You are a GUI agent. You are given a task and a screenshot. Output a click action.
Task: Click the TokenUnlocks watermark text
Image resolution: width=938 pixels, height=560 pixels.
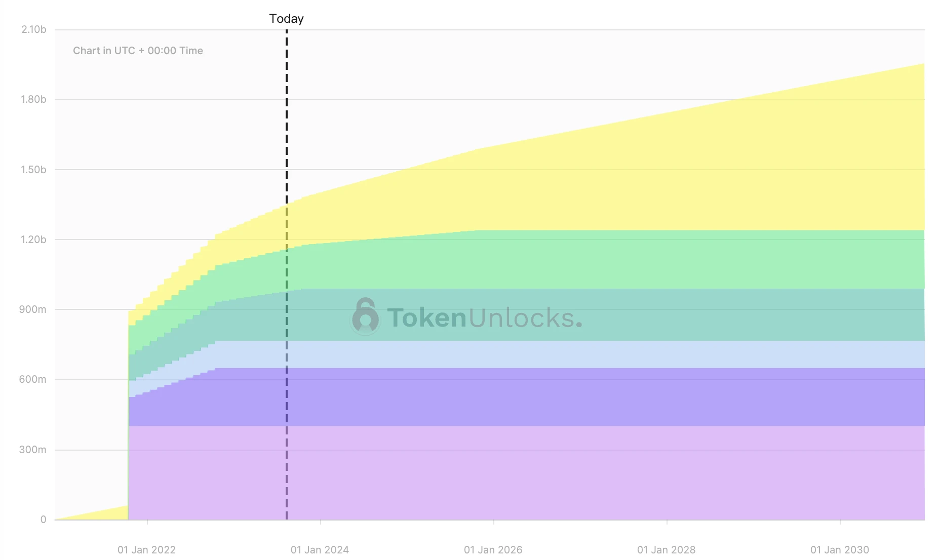(x=484, y=318)
